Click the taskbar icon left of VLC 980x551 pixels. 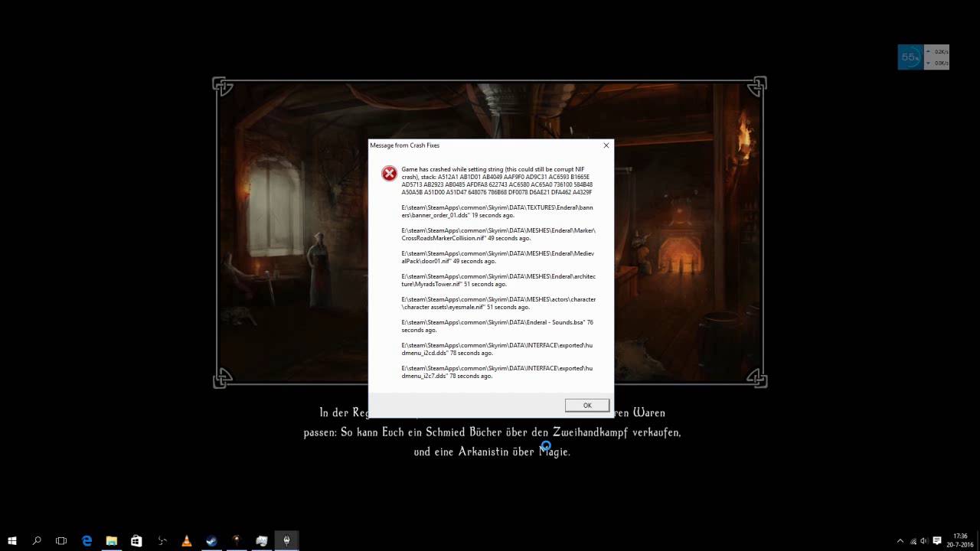pyautogui.click(x=162, y=541)
